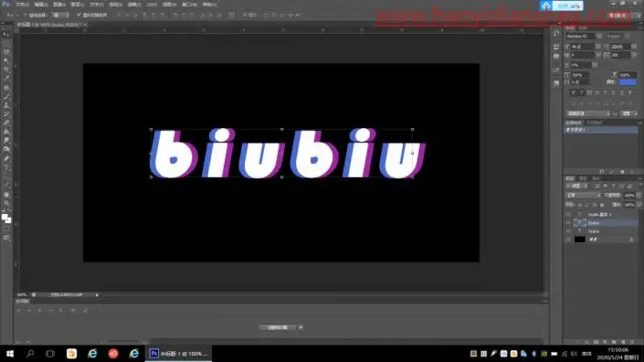Click the Create Video Timeline button
Screen dimensions: 644x362
point(278,327)
